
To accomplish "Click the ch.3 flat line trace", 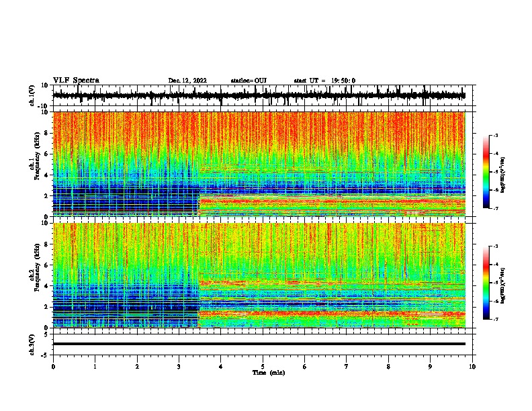I will (259, 344).
